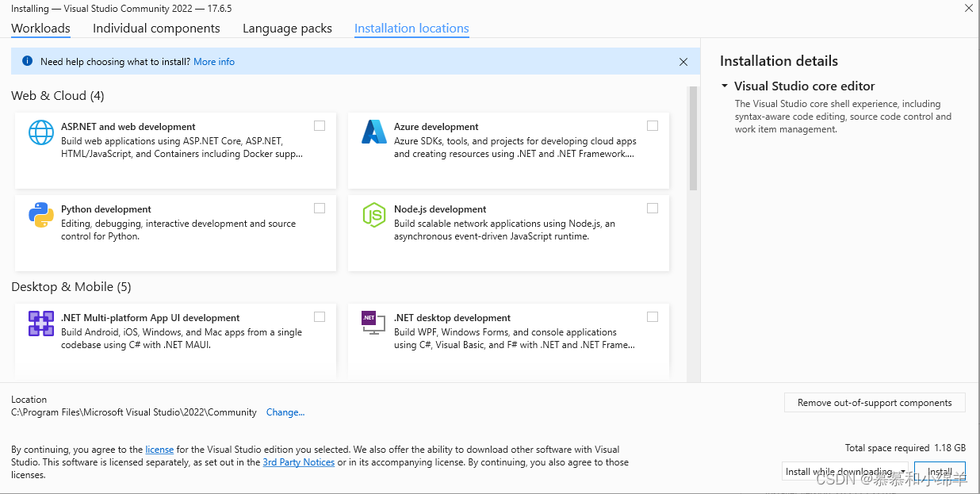This screenshot has height=494, width=980.
Task: Click the Web & Cloud (4) heading
Action: 58,96
